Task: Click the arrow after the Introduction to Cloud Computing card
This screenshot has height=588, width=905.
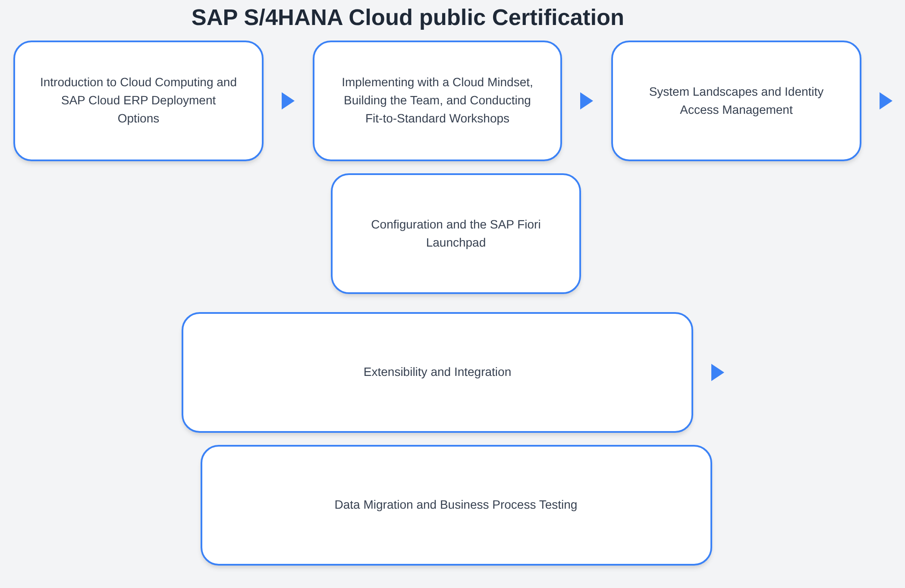Action: pyautogui.click(x=287, y=101)
